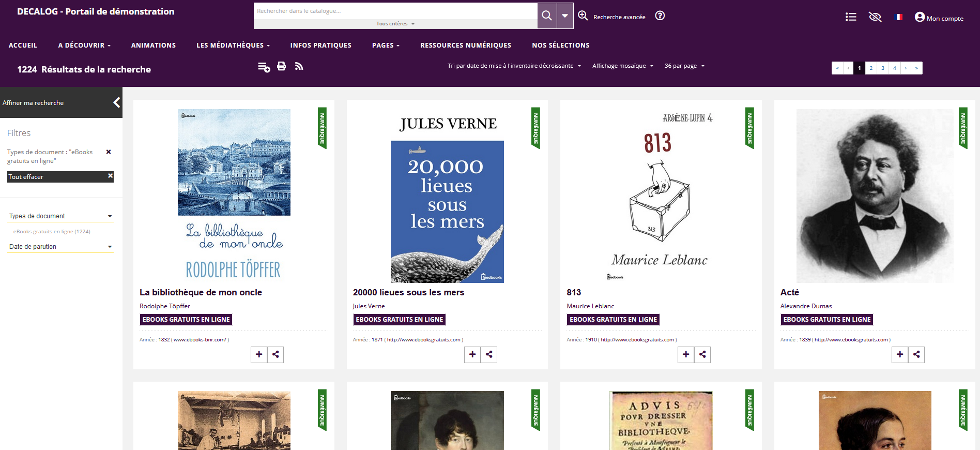980x450 pixels.
Task: Open the basket list icon in header
Action: click(x=850, y=17)
